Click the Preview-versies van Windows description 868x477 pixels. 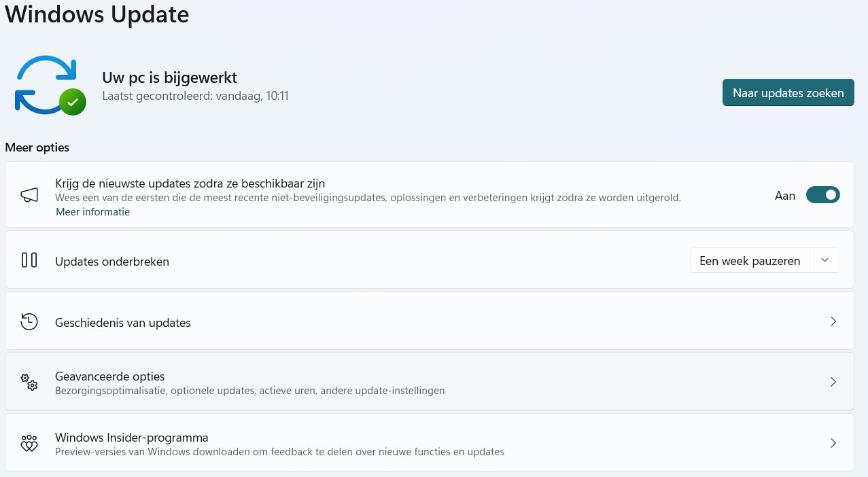[x=279, y=451]
